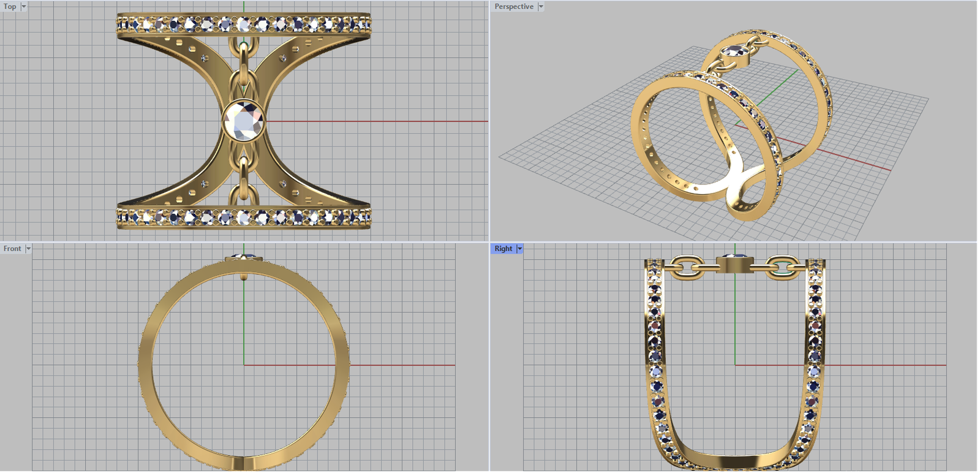The height and width of the screenshot is (473, 980).
Task: Expand the Front viewport menu arrow
Action: [28, 249]
